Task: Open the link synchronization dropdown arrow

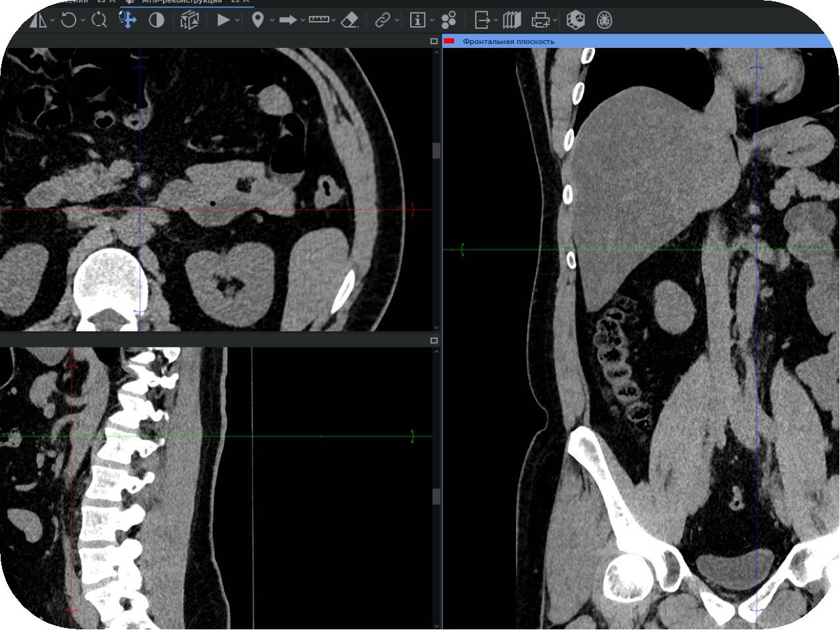Action: [x=397, y=20]
